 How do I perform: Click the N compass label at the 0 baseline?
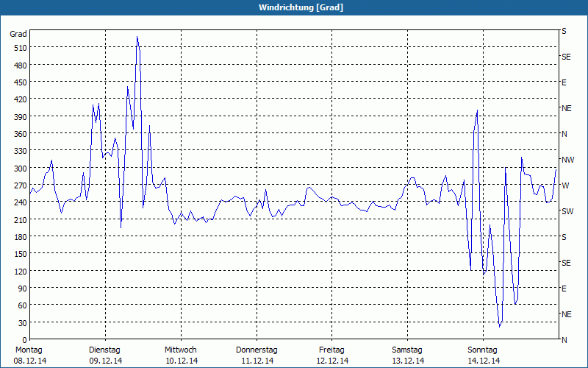point(564,340)
